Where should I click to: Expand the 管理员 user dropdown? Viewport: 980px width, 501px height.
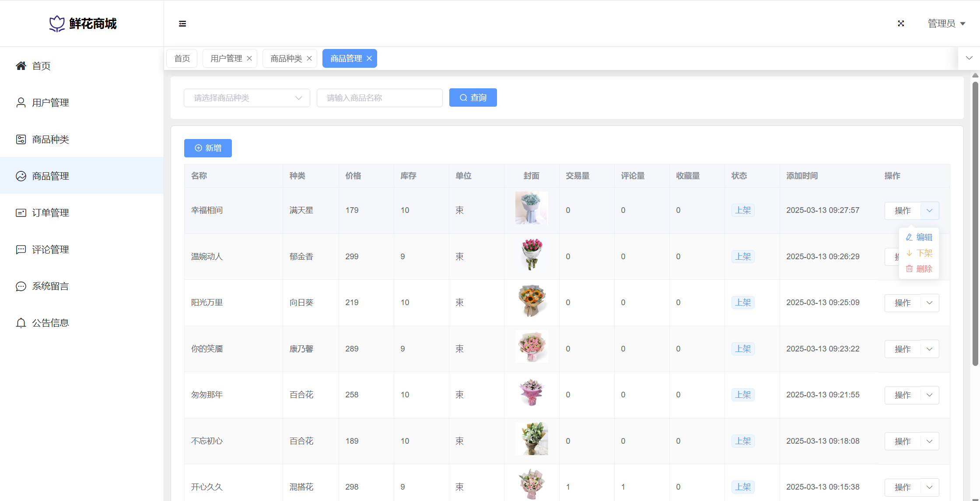click(x=947, y=24)
